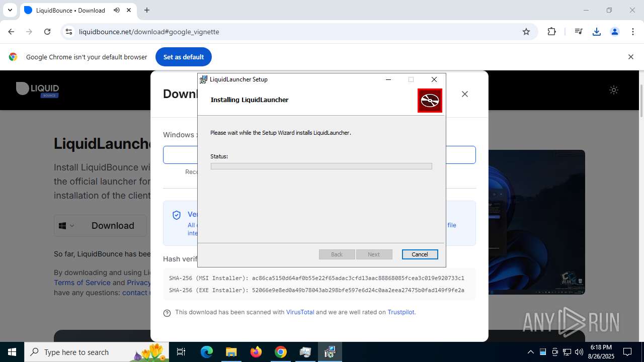Launch Firefox from taskbar
The image size is (644, 362).
pyautogui.click(x=256, y=352)
